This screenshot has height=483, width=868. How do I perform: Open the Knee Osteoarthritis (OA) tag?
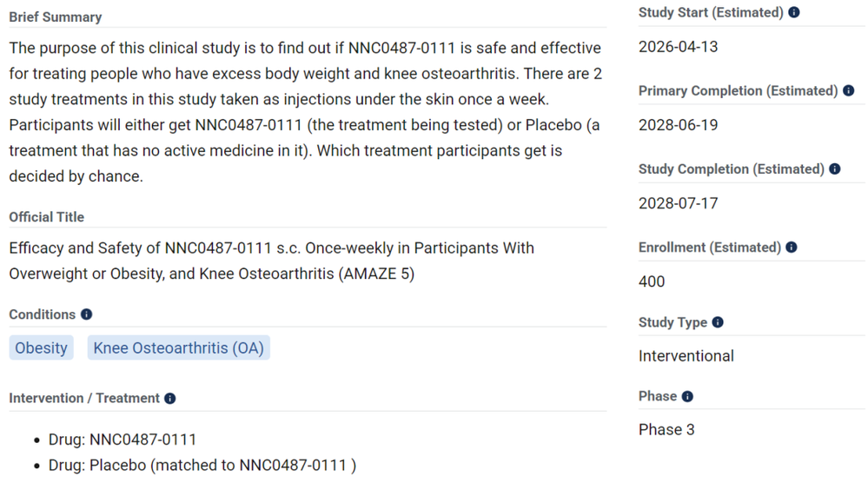tap(178, 348)
